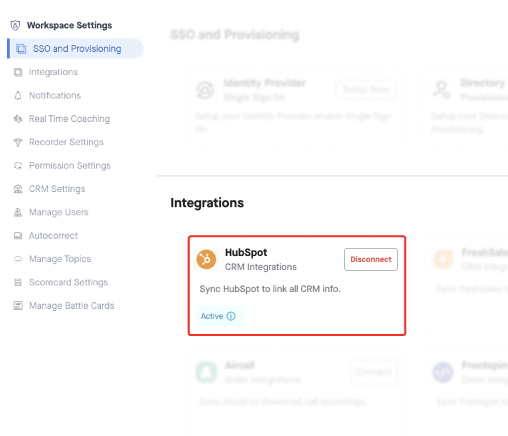Click the Workspace Settings shield icon
The width and height of the screenshot is (508, 436).
(x=15, y=25)
